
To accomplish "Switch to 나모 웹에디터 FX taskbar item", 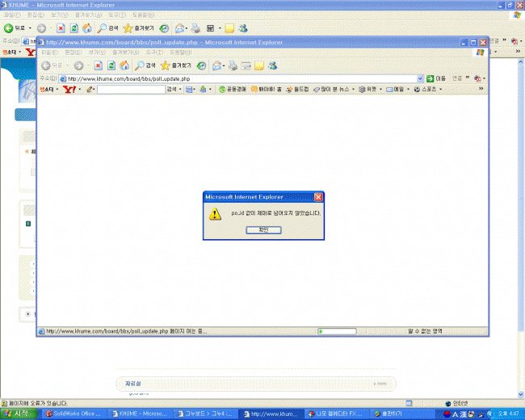I will 336,414.
